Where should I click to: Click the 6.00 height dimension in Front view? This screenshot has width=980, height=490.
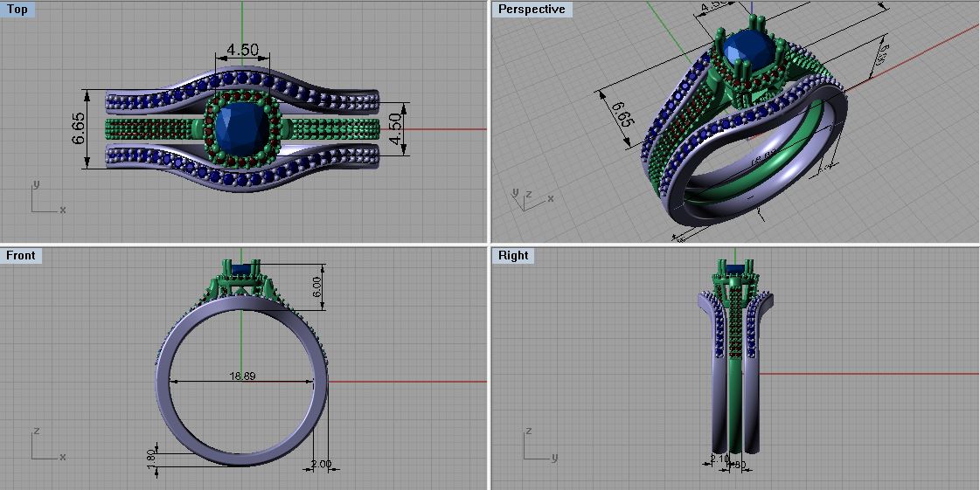tap(317, 286)
